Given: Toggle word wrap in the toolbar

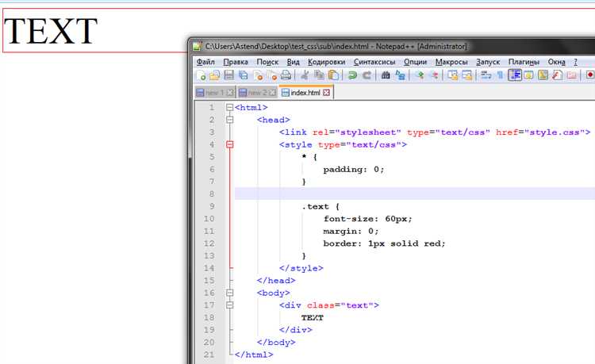Looking at the screenshot, I should 485,75.
